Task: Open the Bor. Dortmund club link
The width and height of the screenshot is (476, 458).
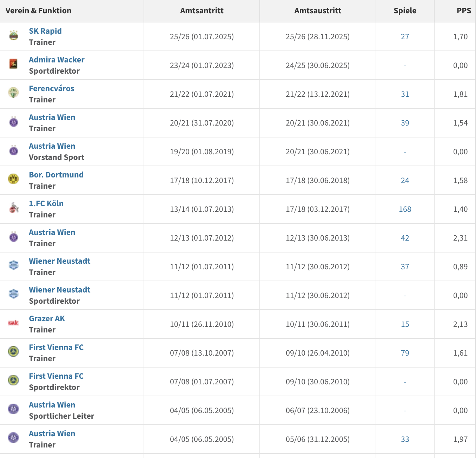Action: pyautogui.click(x=56, y=175)
